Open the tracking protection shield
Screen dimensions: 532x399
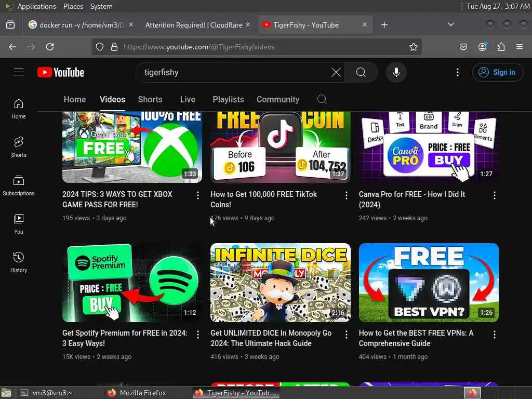click(x=99, y=47)
